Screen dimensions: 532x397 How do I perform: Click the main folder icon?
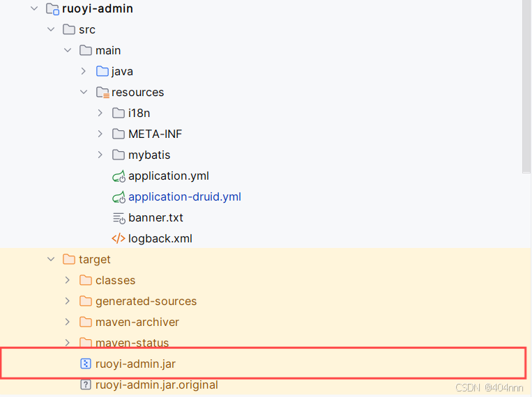point(86,51)
